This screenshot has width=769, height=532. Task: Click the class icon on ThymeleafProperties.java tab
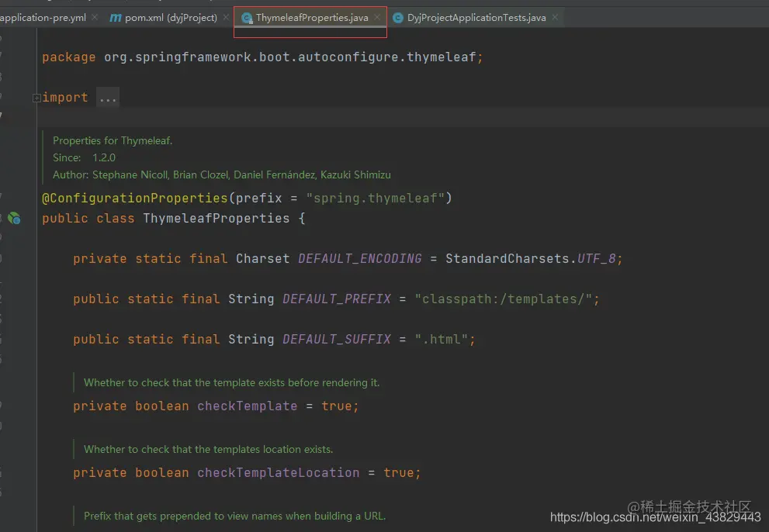pyautogui.click(x=248, y=18)
